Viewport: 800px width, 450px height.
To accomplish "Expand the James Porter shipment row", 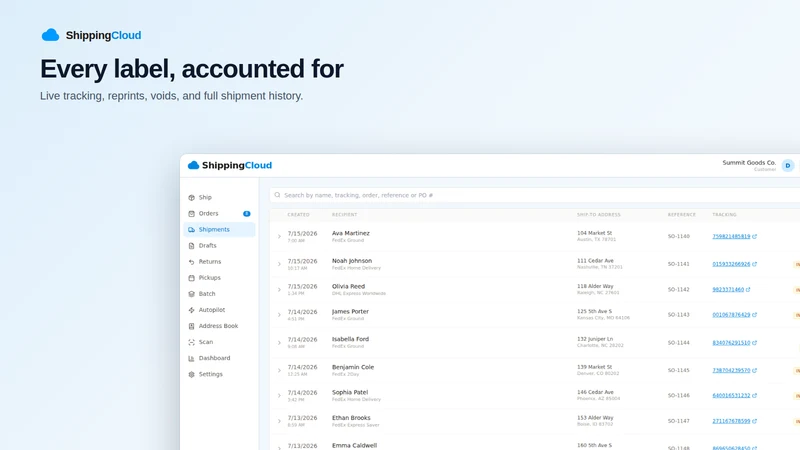I will (279, 315).
